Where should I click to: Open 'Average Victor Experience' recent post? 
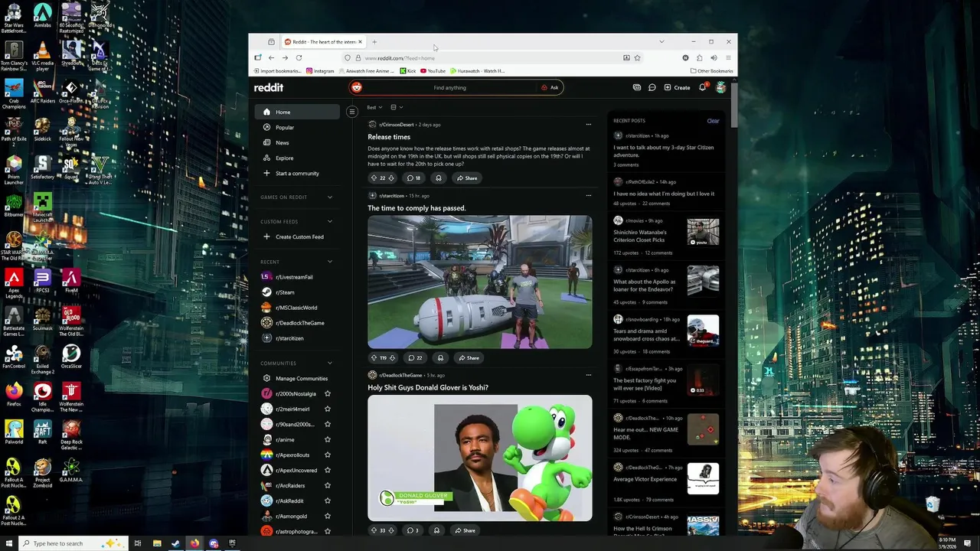point(645,479)
